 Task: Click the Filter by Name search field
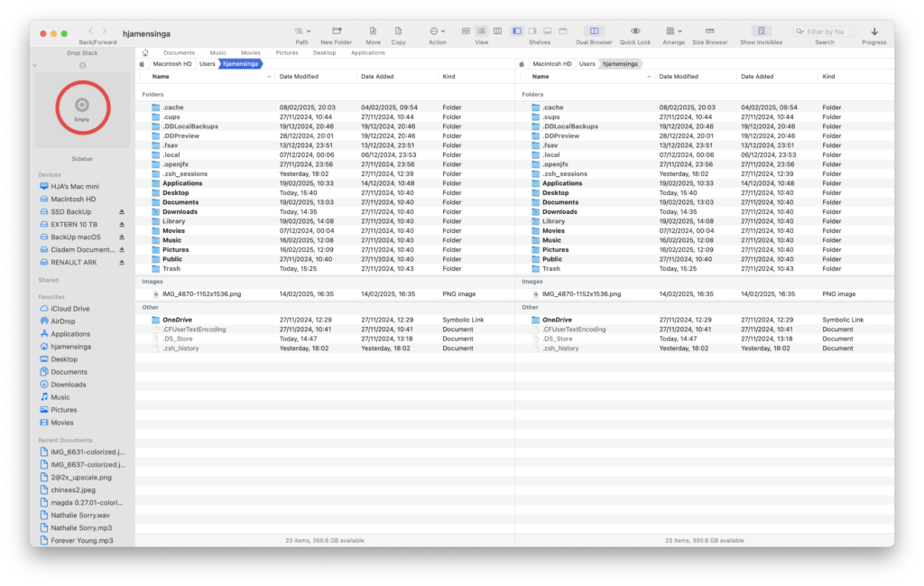tap(825, 32)
